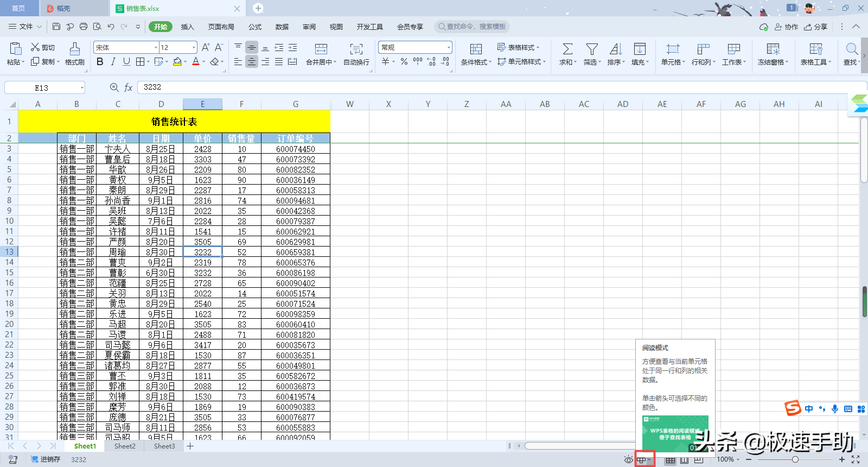Image resolution: width=868 pixels, height=467 pixels.
Task: Open the Data (数据) tab
Action: [x=282, y=27]
